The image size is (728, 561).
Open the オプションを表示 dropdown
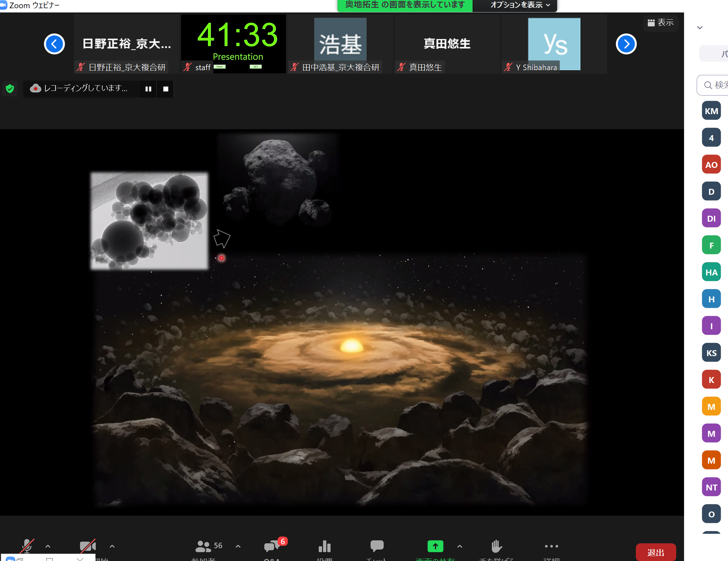pyautogui.click(x=520, y=5)
